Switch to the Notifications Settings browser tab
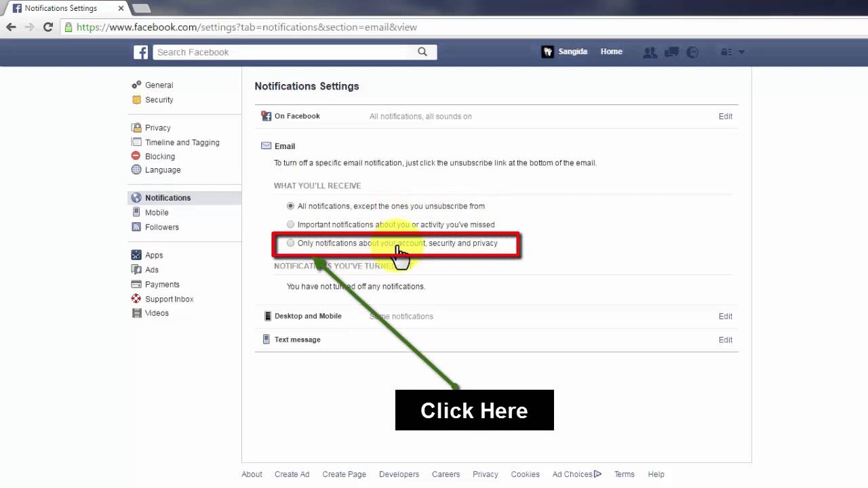This screenshot has width=868, height=488. point(64,8)
